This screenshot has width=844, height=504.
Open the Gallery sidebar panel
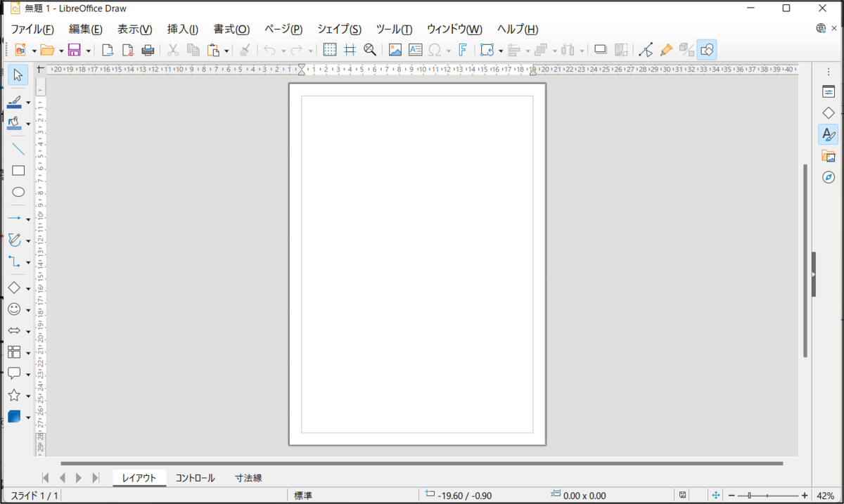(828, 155)
